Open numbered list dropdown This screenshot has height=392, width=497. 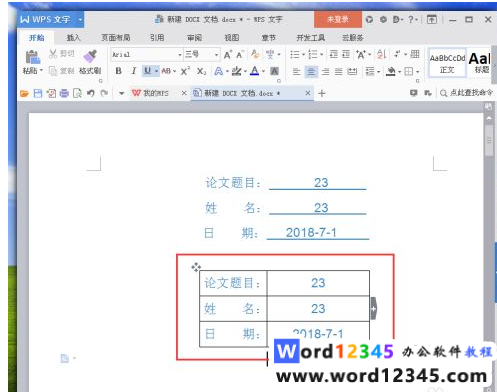coord(322,54)
